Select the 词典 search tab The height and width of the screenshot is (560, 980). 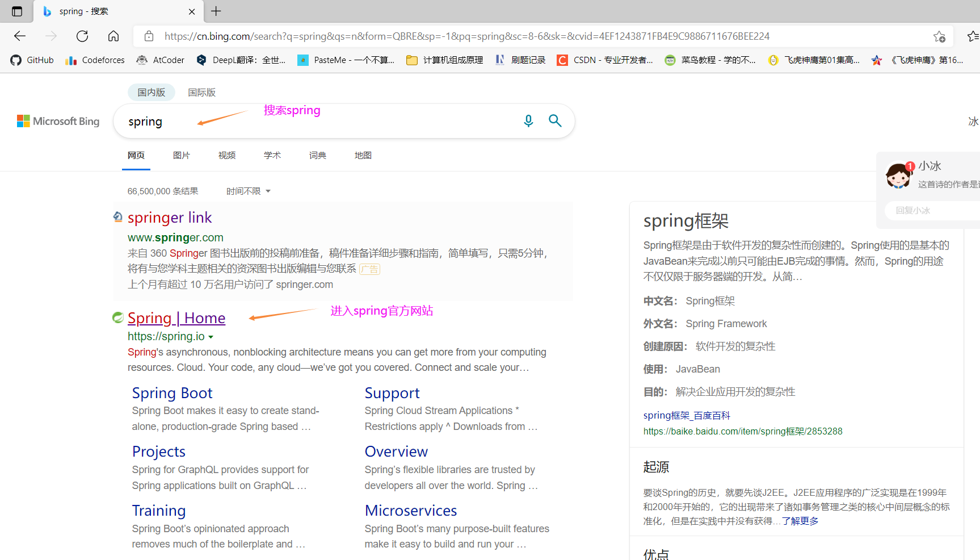pyautogui.click(x=318, y=156)
